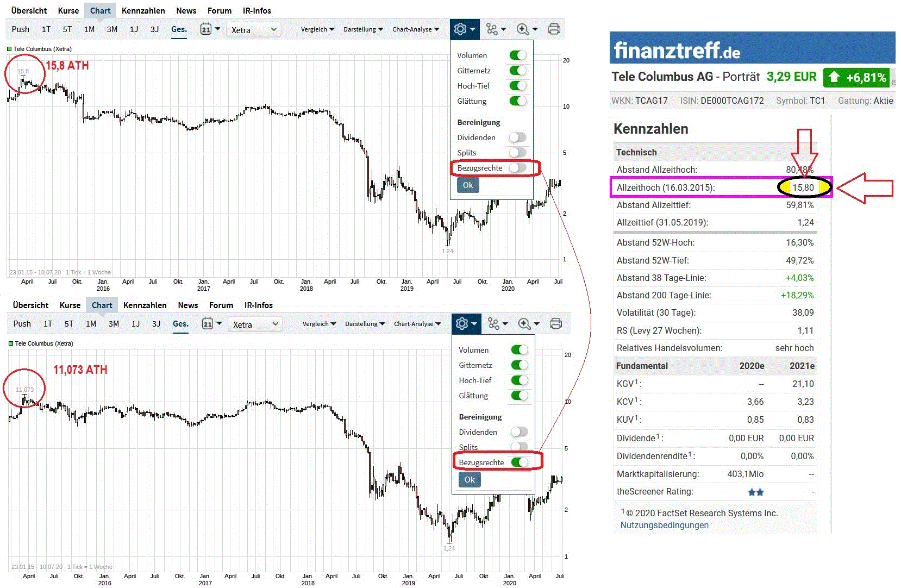Open the Chart tab in the lower navigation

(102, 305)
